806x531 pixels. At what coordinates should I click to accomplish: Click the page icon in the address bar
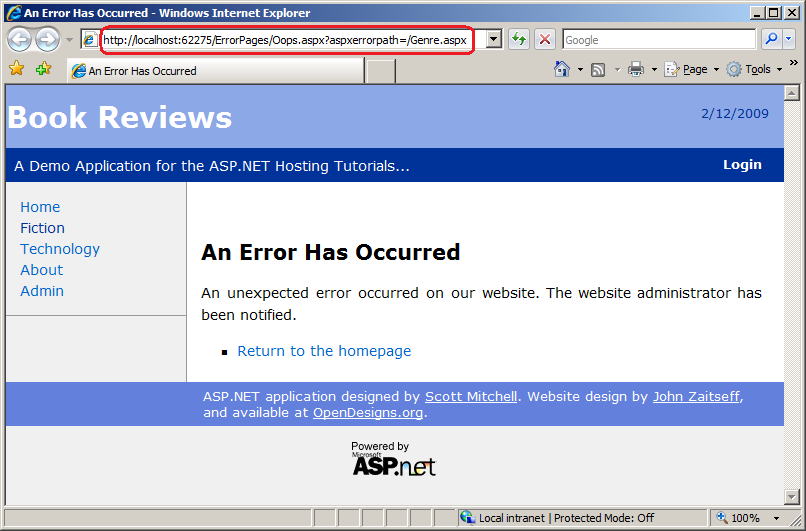point(90,40)
